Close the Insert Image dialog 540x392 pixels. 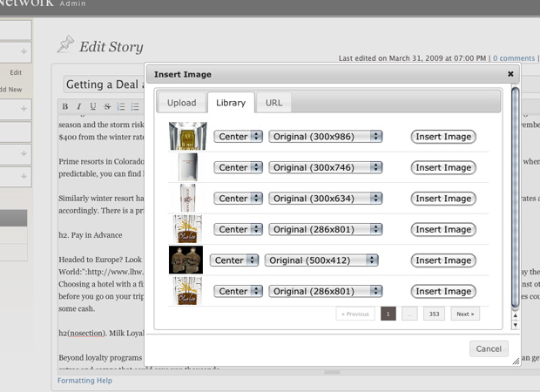click(x=510, y=74)
